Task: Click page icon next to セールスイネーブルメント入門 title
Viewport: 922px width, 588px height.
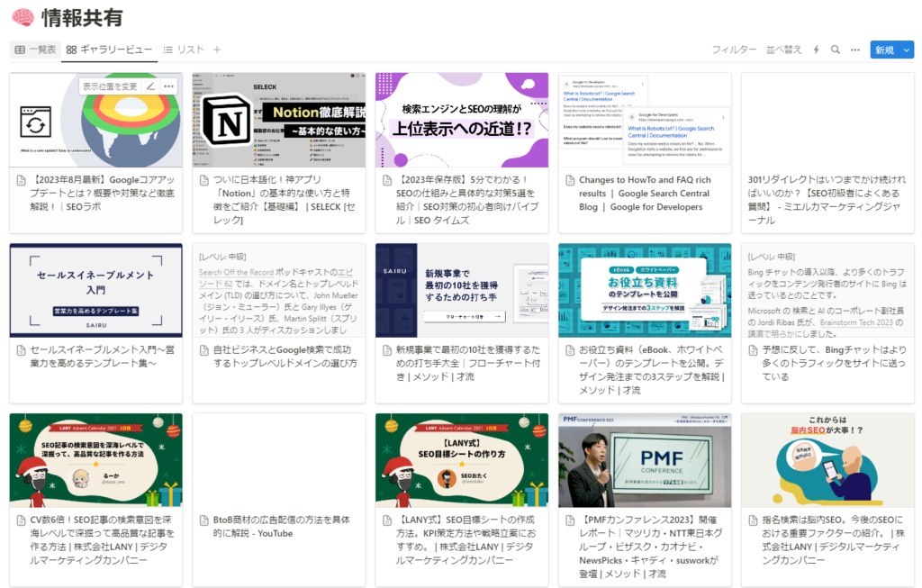Action: tap(22, 350)
